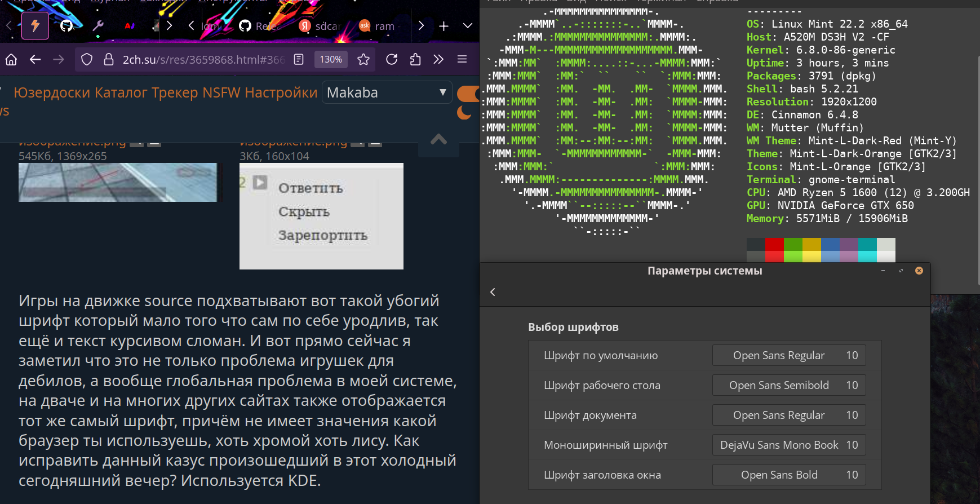Open the 3Кб 160x104 image thumbnail

coord(321,216)
